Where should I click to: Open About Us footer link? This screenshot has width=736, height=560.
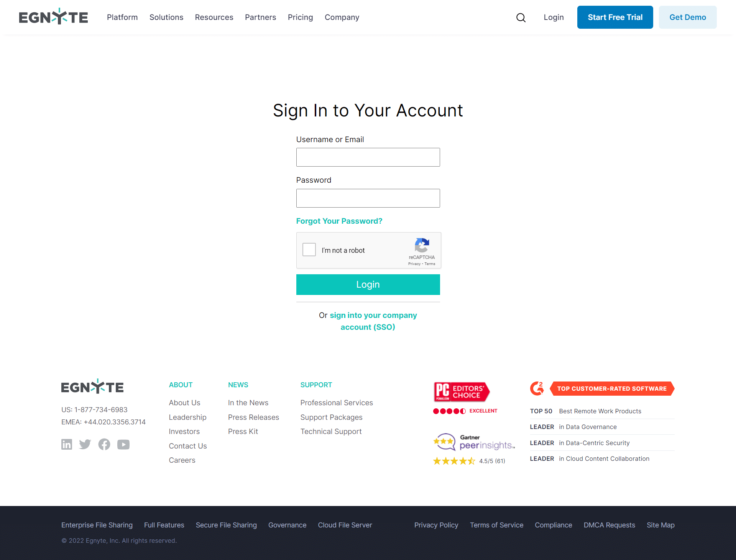point(184,403)
